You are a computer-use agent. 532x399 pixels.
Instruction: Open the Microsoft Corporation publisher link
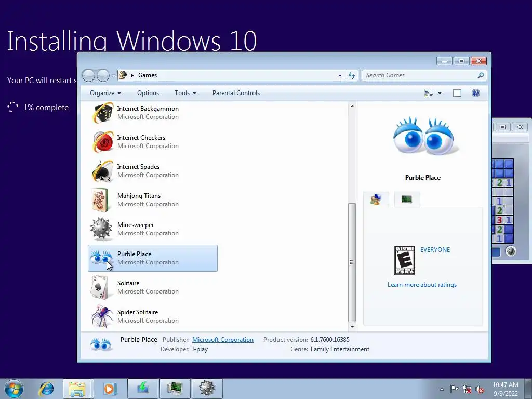222,340
